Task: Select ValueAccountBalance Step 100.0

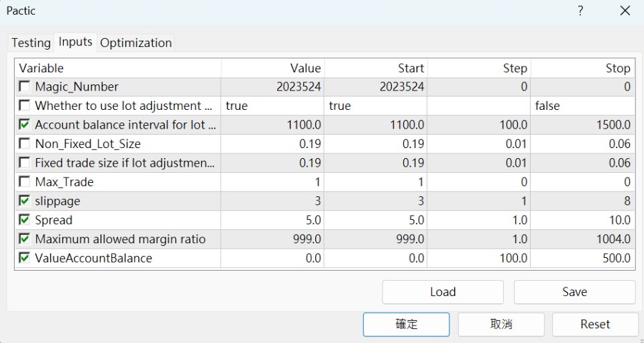Action: 479,258
